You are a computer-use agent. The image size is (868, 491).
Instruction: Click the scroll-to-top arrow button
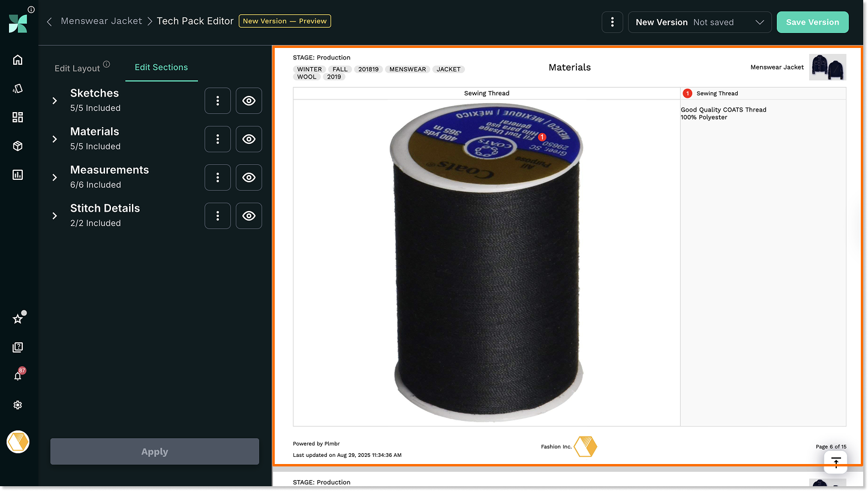coord(836,462)
